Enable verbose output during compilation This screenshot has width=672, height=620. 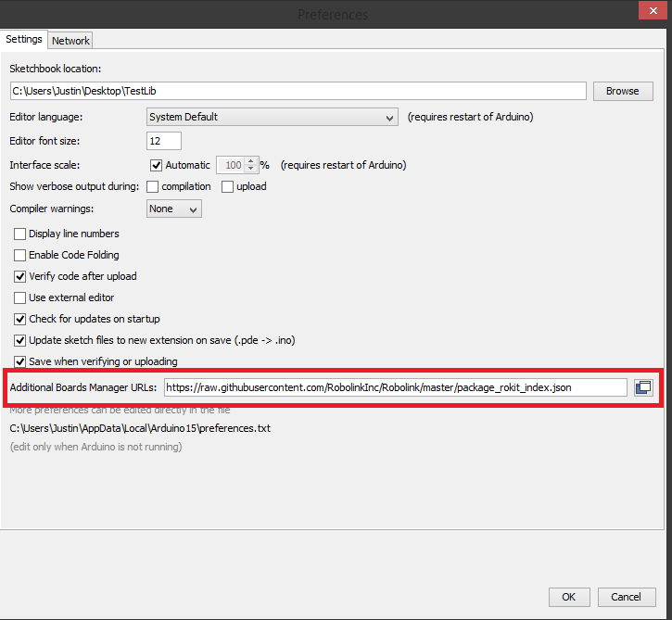[x=153, y=186]
